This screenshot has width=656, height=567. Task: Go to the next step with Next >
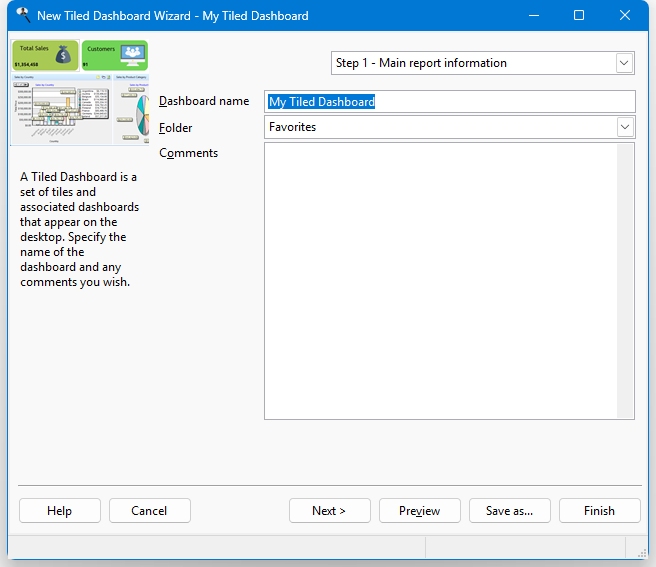click(x=329, y=510)
